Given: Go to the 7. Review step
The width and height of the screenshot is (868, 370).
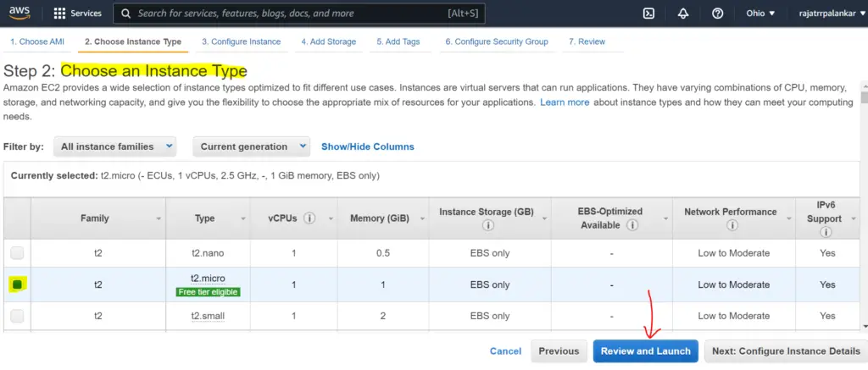Looking at the screenshot, I should pos(587,41).
